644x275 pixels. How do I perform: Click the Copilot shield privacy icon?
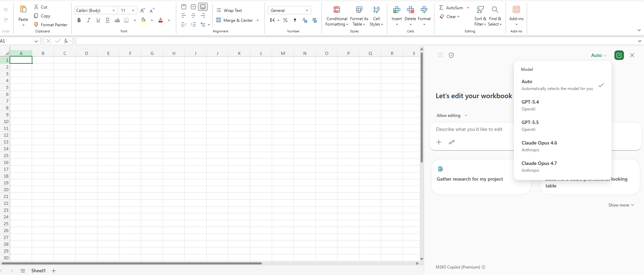pos(451,55)
